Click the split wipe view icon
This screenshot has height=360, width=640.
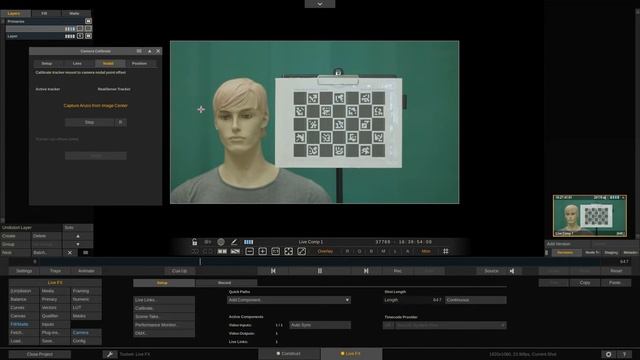pos(236,251)
